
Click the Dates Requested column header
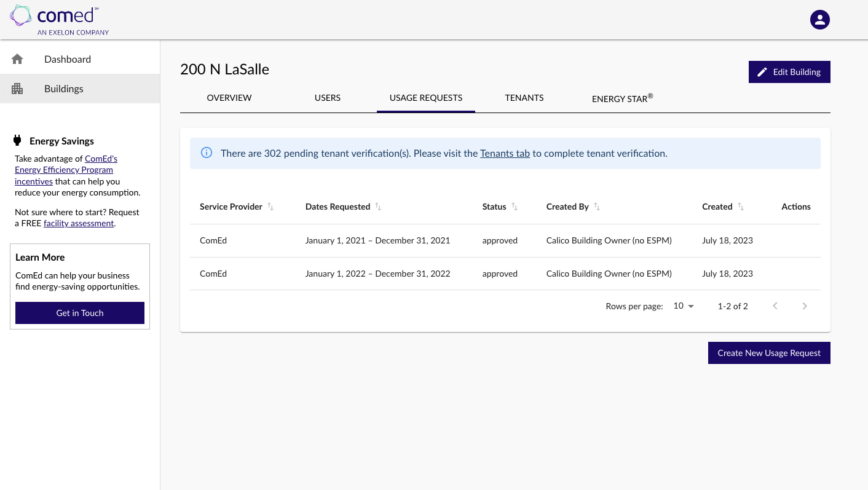coord(337,207)
